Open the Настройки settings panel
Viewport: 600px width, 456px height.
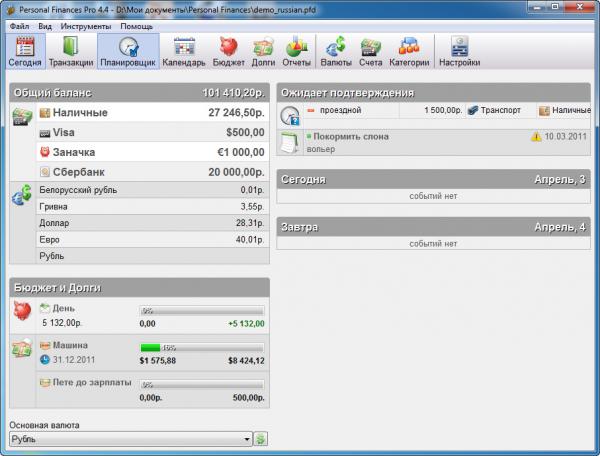460,52
